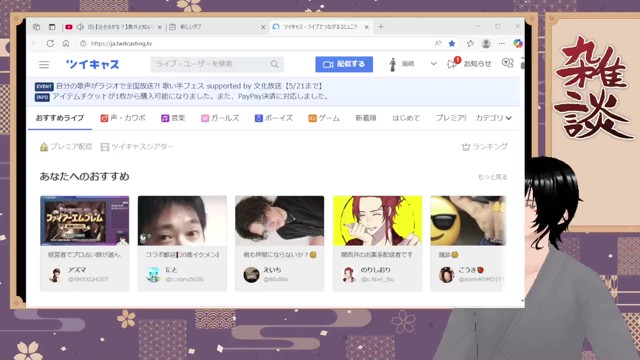The height and width of the screenshot is (360, 640).
Task: Expand the カテゴリ dropdown
Action: tap(493, 118)
